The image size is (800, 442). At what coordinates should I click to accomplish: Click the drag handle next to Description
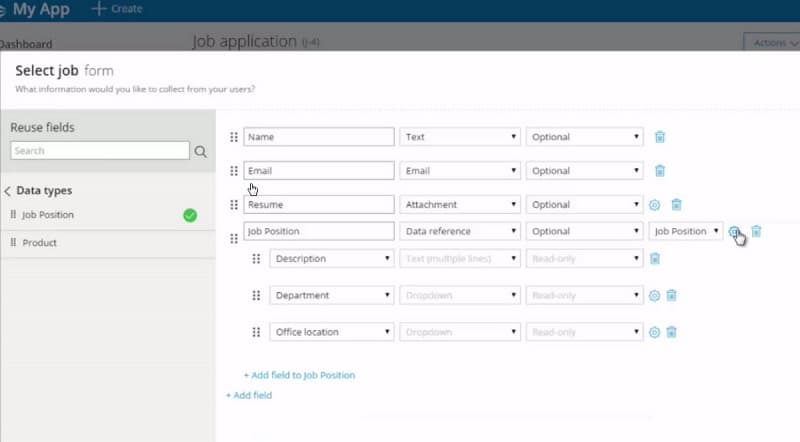pos(256,259)
